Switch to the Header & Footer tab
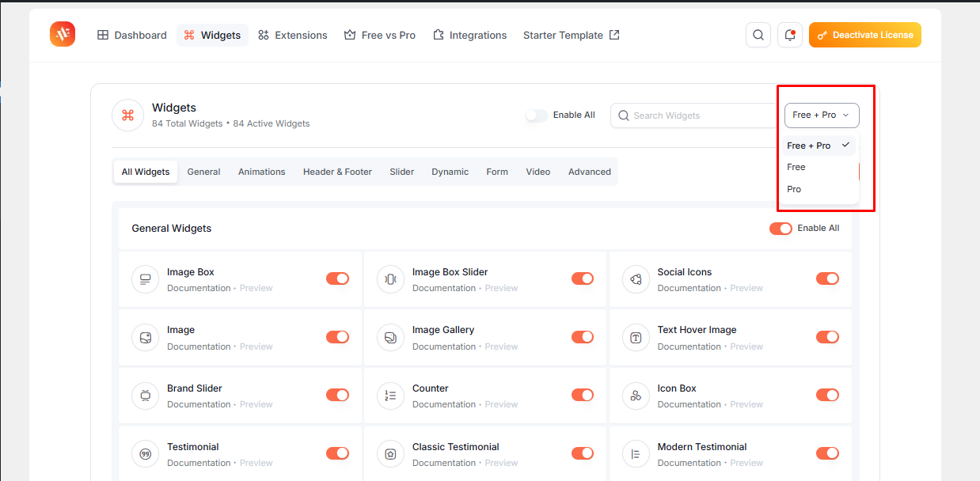Image resolution: width=980 pixels, height=481 pixels. coord(337,172)
